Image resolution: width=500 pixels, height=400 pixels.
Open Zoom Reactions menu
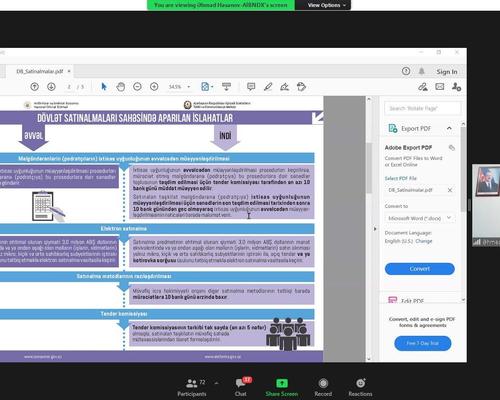coord(360,387)
